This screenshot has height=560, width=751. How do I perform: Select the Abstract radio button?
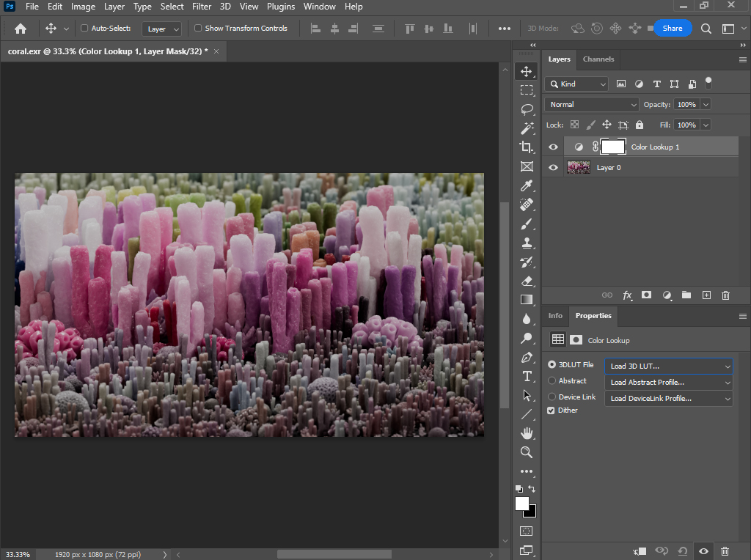click(552, 381)
